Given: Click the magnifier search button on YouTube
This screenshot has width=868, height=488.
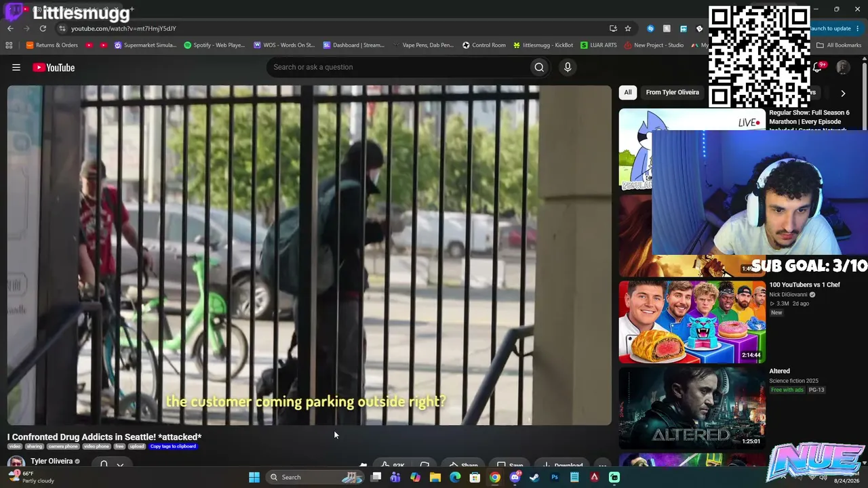Looking at the screenshot, I should (x=539, y=67).
